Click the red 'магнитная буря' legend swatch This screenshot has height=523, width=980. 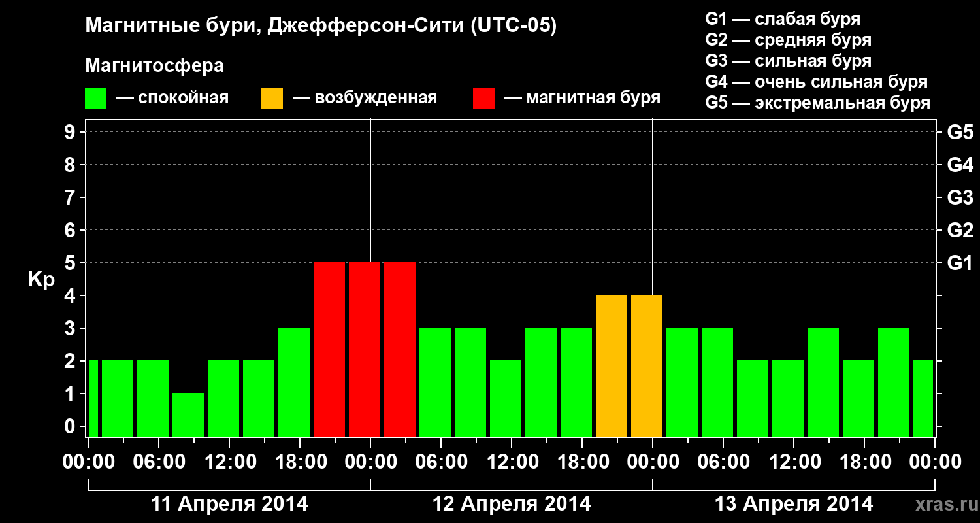(x=484, y=99)
